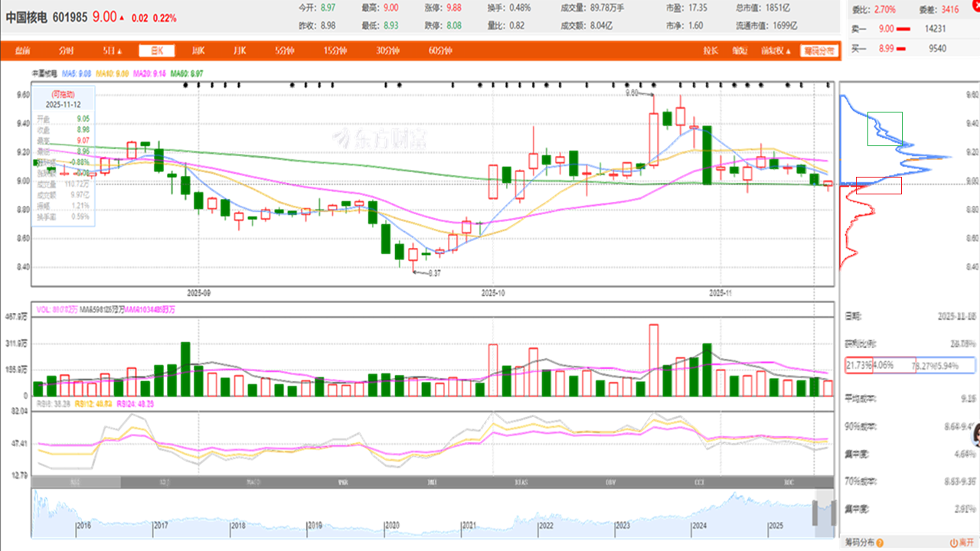Click the 2020 marker on overview timeline
This screenshot has height=551, width=980.
tap(391, 526)
